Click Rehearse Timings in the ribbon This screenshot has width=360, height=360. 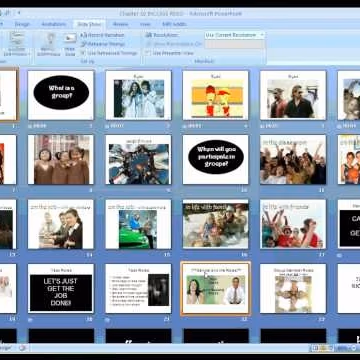click(102, 44)
